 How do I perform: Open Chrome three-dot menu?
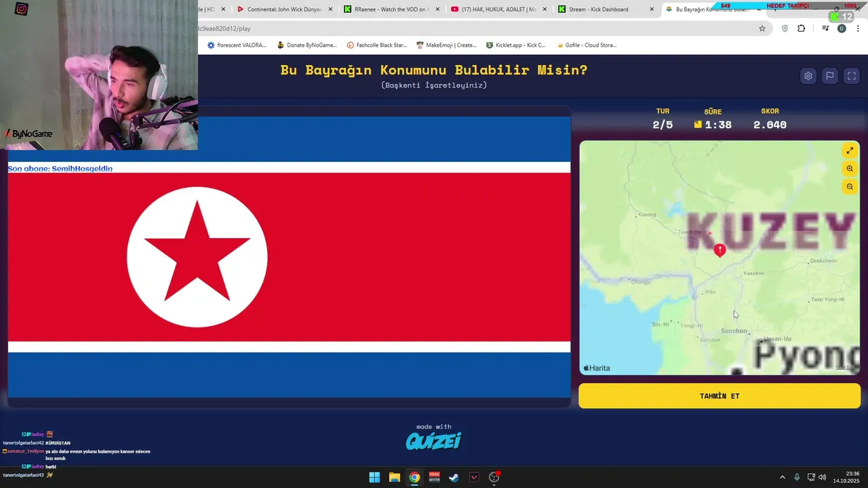coord(858,28)
